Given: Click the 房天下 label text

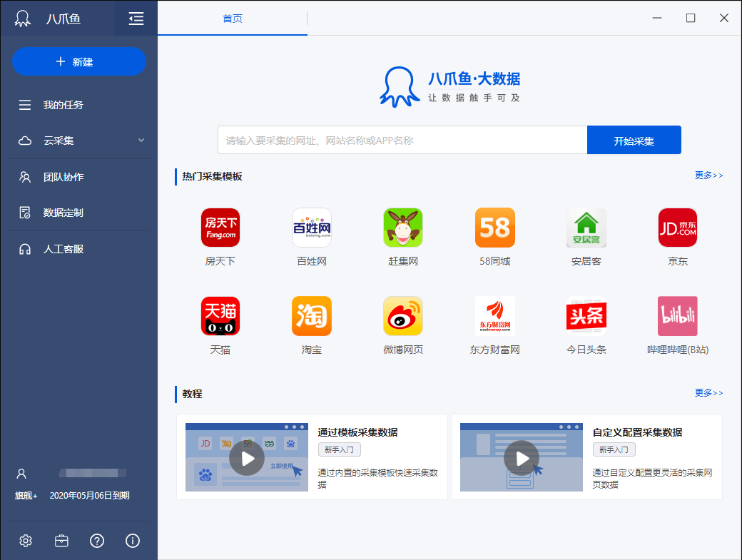Looking at the screenshot, I should pos(220,261).
